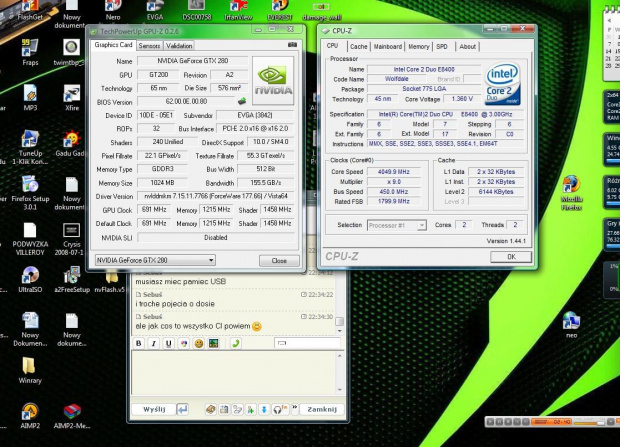
Task: Toggle italic formatting in chat window
Action: (153, 343)
